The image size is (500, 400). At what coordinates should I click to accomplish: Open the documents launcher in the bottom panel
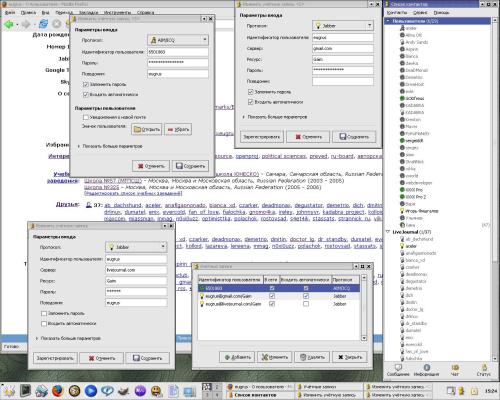pos(173,391)
